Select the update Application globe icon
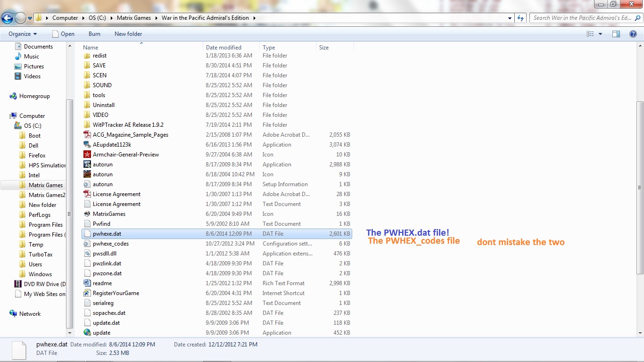Viewport: 644px width, 362px height. click(87, 333)
